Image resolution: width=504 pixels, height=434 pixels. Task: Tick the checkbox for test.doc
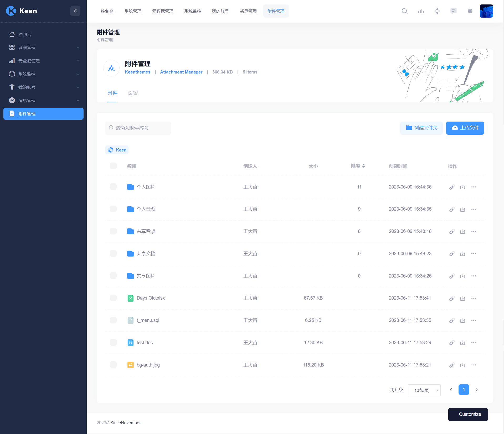(x=113, y=342)
